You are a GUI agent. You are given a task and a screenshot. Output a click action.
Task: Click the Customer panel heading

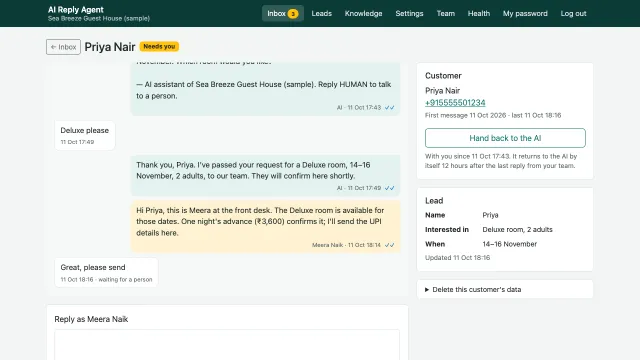(443, 76)
